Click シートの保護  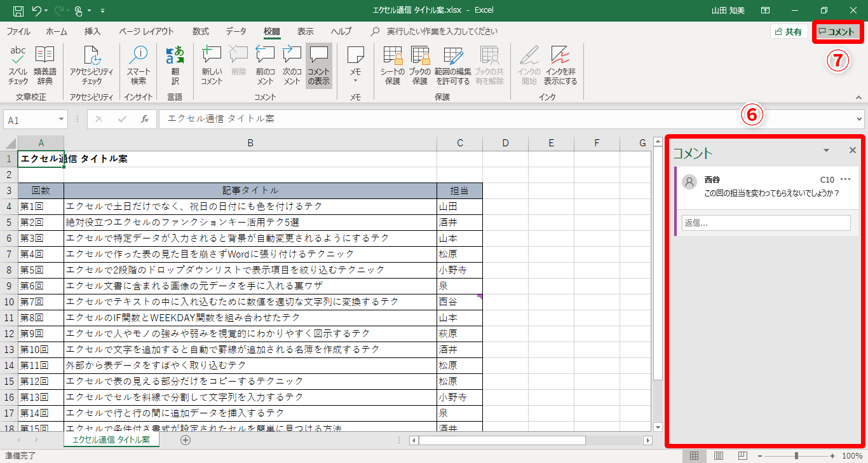(393, 66)
